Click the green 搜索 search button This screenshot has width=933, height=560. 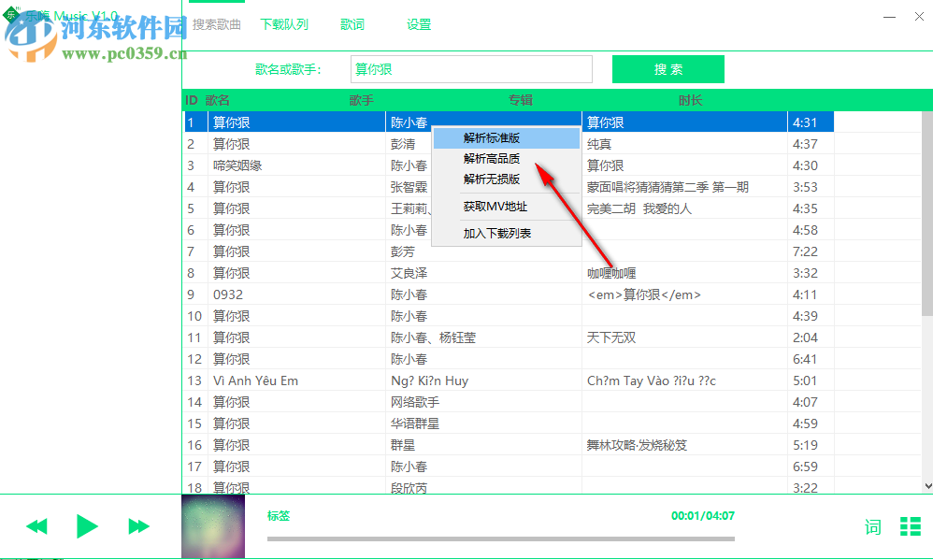668,69
